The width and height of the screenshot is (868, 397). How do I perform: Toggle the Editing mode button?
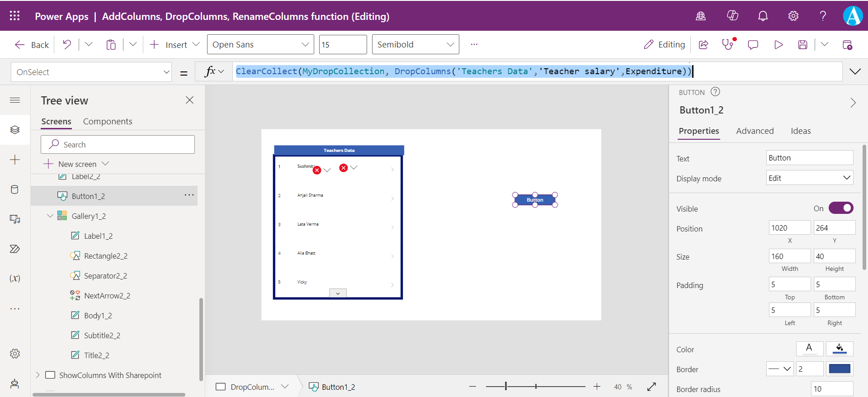pyautogui.click(x=665, y=44)
